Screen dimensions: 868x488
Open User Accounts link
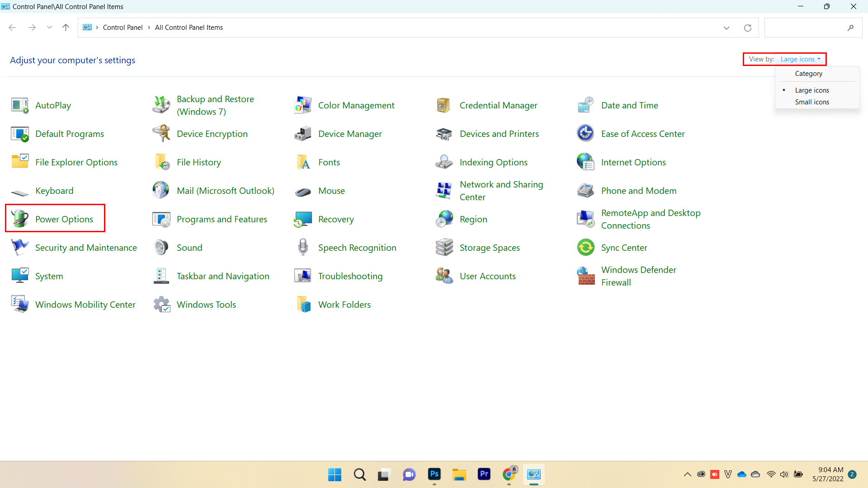click(487, 276)
